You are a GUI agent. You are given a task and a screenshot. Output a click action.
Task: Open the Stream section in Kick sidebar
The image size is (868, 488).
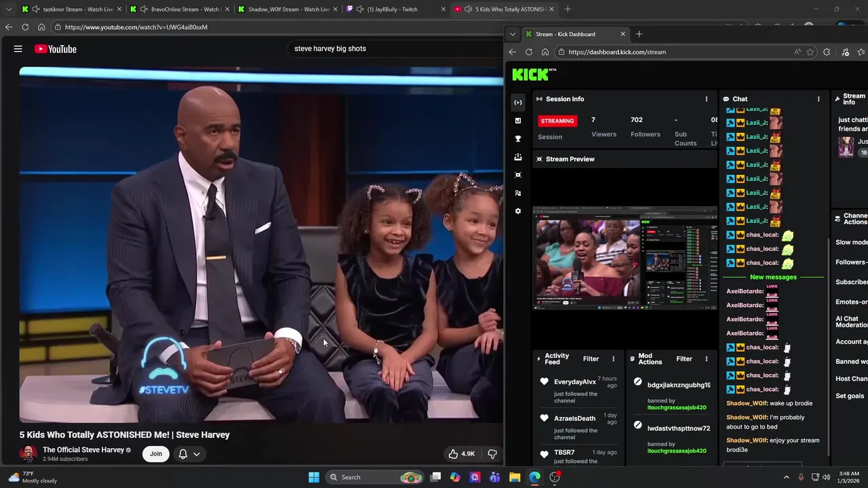pos(518,102)
